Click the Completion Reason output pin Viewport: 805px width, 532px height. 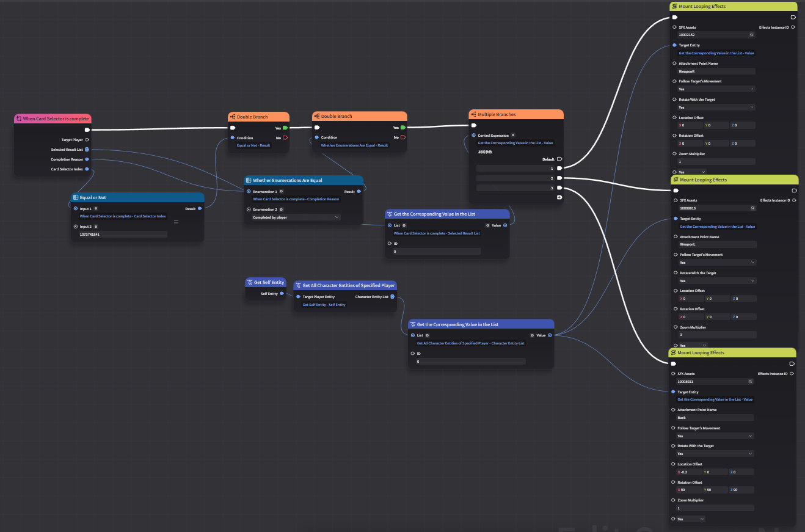87,159
